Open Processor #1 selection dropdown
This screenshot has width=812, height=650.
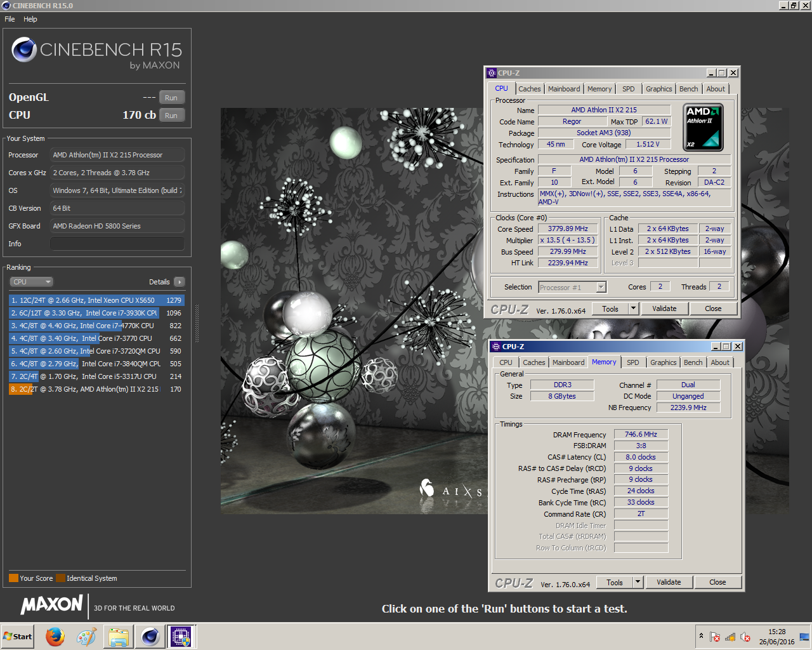(x=572, y=288)
